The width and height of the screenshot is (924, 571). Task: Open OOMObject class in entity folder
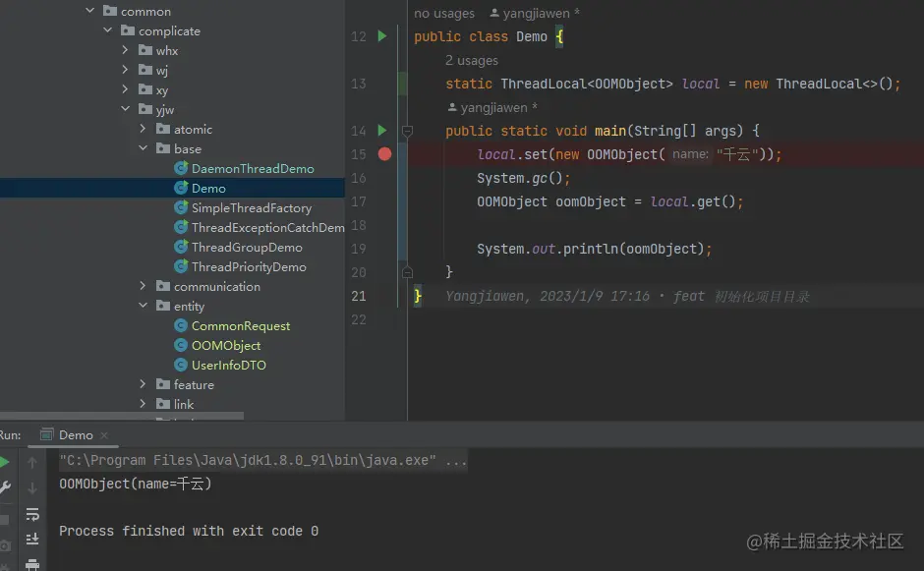(226, 345)
